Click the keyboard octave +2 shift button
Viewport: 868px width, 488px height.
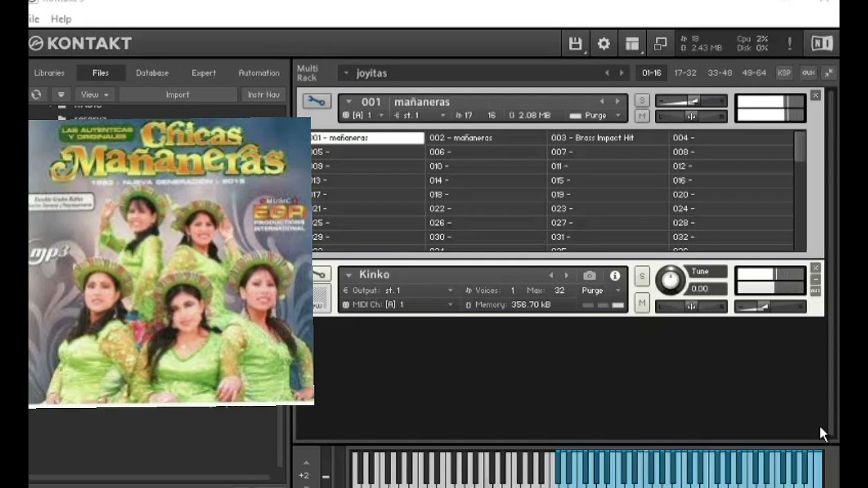point(304,475)
